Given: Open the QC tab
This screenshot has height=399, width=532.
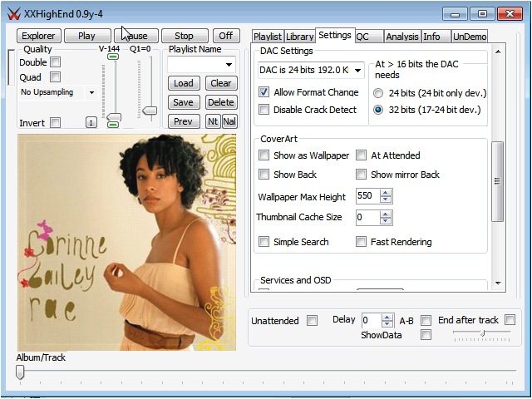Looking at the screenshot, I should 369,37.
